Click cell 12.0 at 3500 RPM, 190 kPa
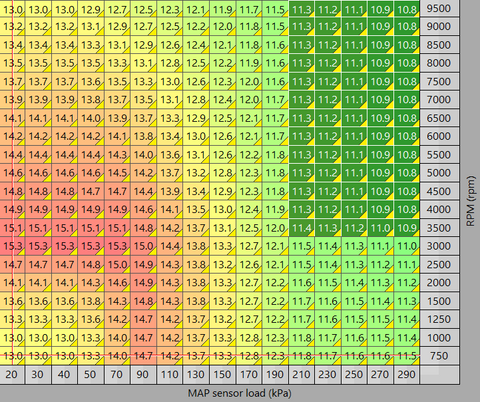The width and height of the screenshot is (480, 402). click(276, 228)
